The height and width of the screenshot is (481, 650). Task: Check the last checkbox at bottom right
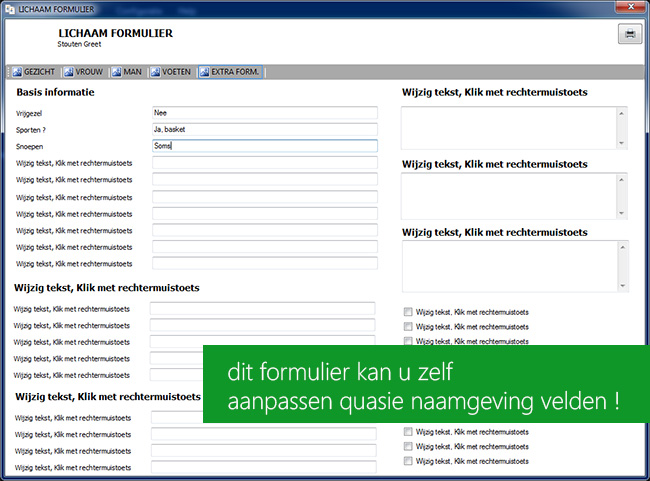click(408, 461)
